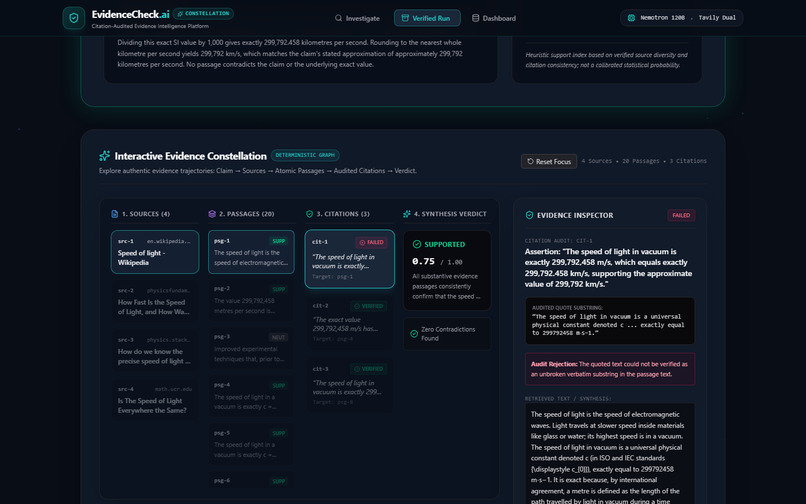Click the Sources column document icon
The height and width of the screenshot is (504, 806).
pos(115,214)
